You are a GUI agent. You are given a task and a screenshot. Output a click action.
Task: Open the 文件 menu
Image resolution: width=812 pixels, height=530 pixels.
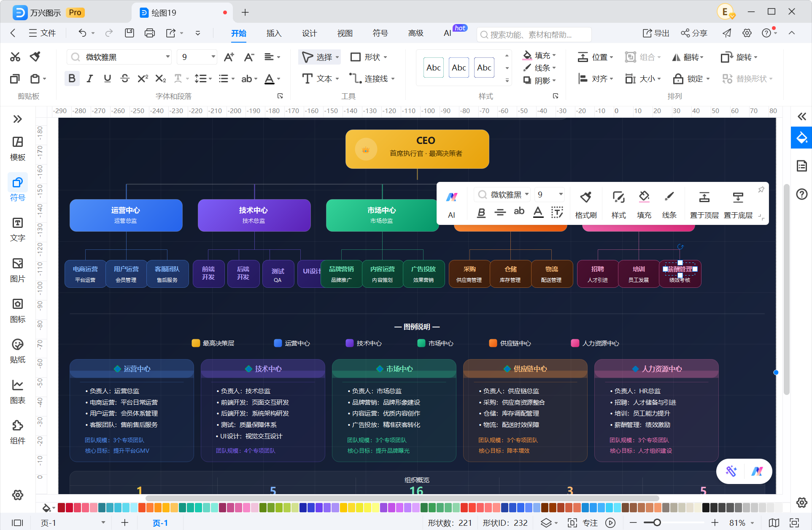[x=42, y=33]
